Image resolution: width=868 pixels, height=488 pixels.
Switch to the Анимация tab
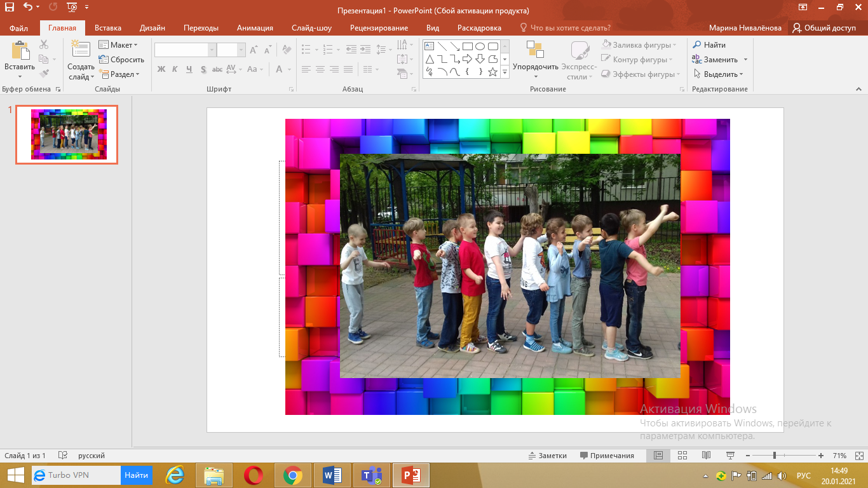[255, 28]
